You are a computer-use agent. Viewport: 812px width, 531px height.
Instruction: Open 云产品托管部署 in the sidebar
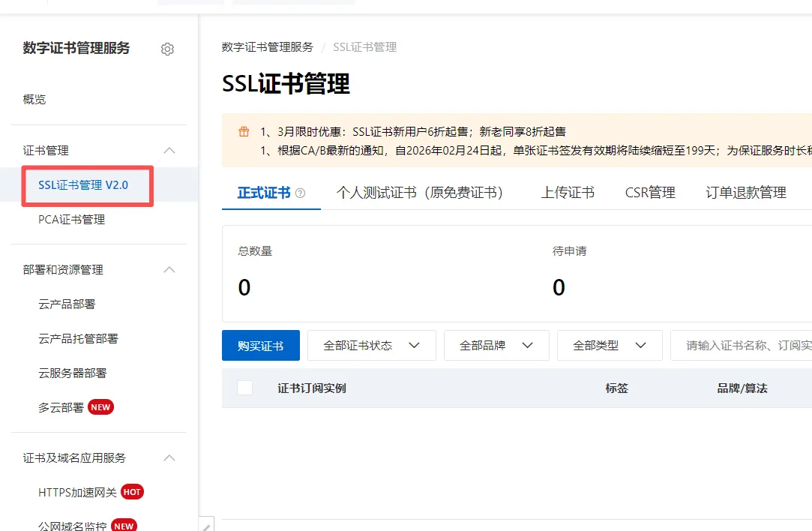[78, 339]
